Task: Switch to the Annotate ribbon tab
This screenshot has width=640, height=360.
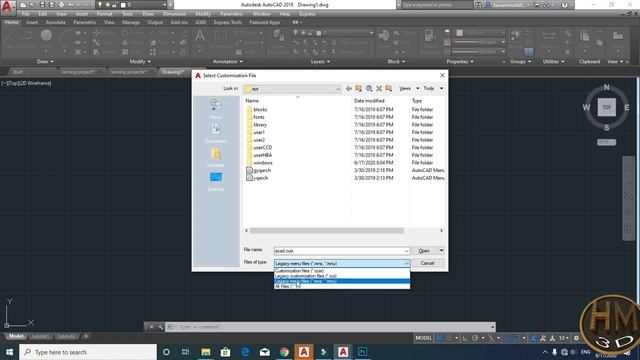Action: coord(56,22)
